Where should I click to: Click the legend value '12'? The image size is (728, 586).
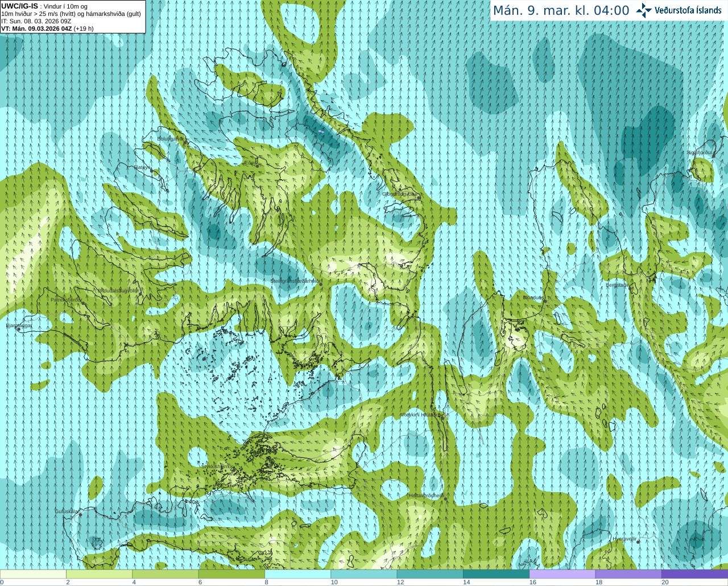point(400,582)
